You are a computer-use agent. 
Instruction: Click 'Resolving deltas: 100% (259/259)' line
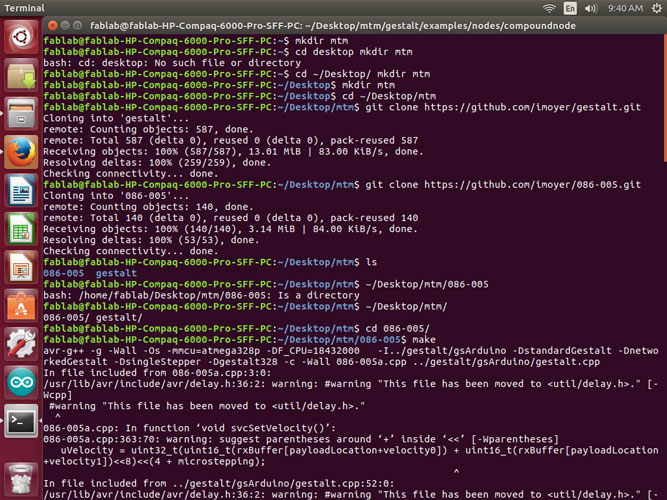157,163
